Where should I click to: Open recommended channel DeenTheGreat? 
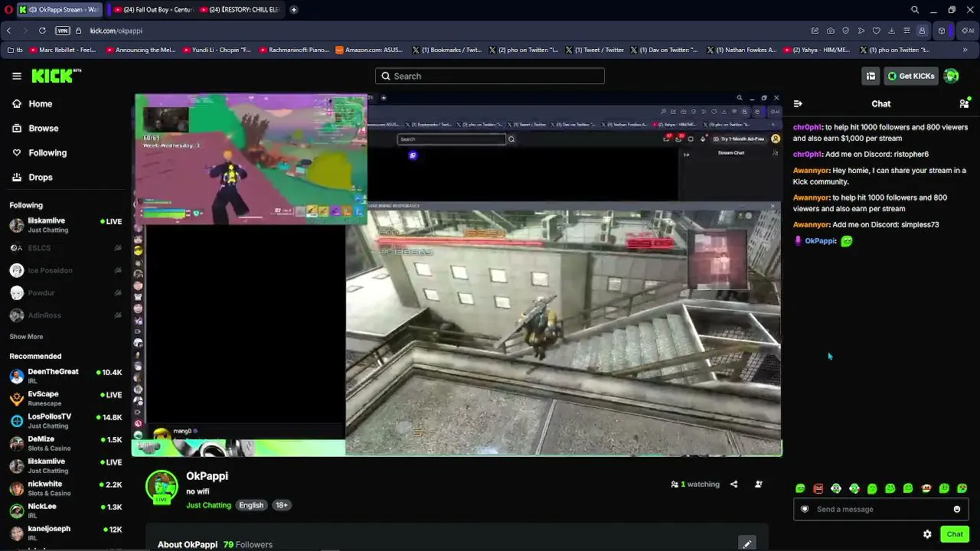67,376
